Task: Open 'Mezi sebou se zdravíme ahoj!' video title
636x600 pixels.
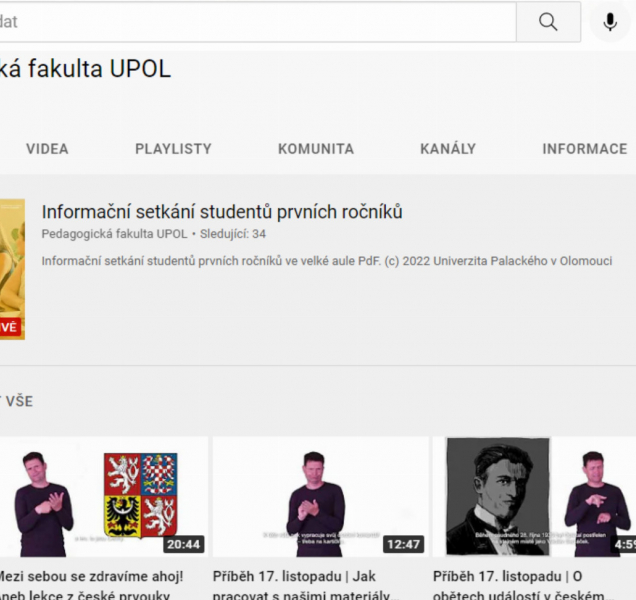Action: [x=92, y=577]
